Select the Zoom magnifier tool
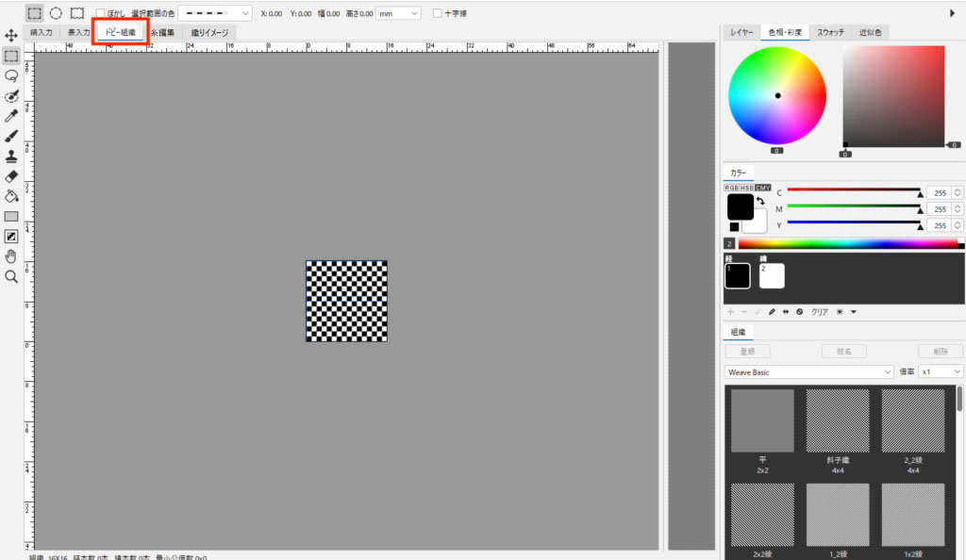Viewport: 966px width, 560px height. pos(11,276)
